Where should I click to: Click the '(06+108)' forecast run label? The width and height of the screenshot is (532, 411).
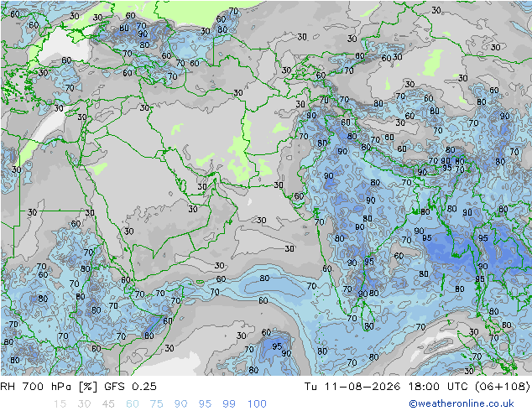502,387
